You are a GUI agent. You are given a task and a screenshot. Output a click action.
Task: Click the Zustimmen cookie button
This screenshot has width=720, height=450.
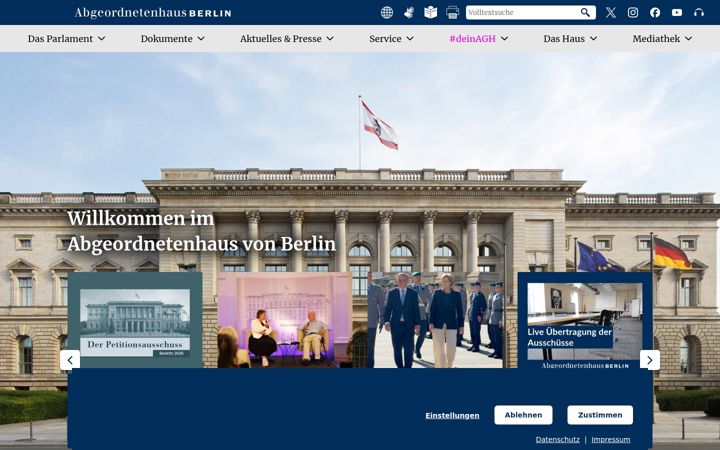(x=600, y=415)
